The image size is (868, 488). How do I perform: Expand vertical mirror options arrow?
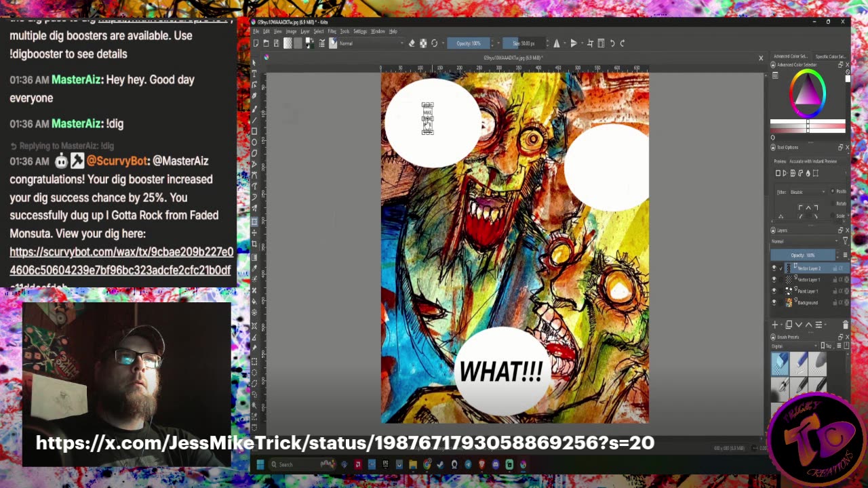coord(582,43)
